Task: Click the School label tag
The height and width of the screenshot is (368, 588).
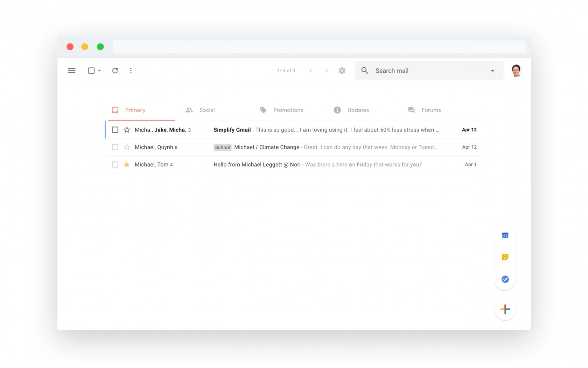Action: (x=223, y=147)
